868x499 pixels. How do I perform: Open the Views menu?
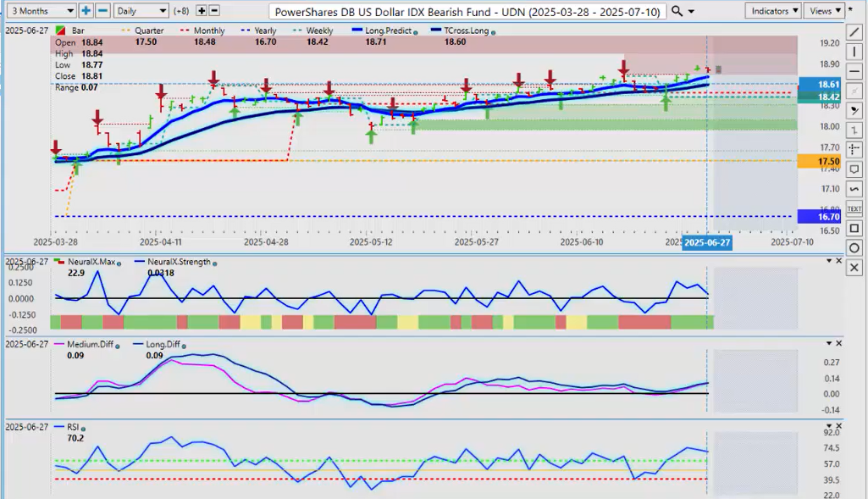coord(825,11)
